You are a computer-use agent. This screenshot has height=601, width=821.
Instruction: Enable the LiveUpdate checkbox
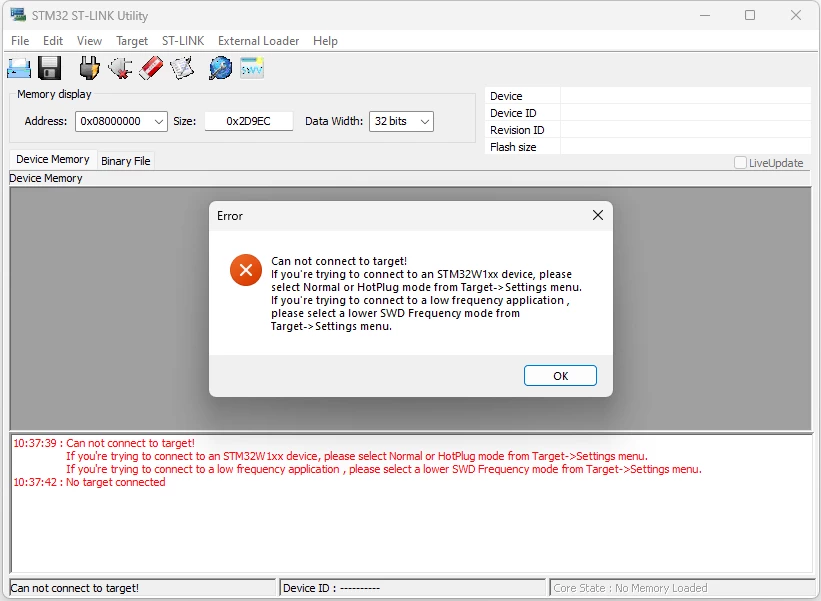tap(740, 163)
